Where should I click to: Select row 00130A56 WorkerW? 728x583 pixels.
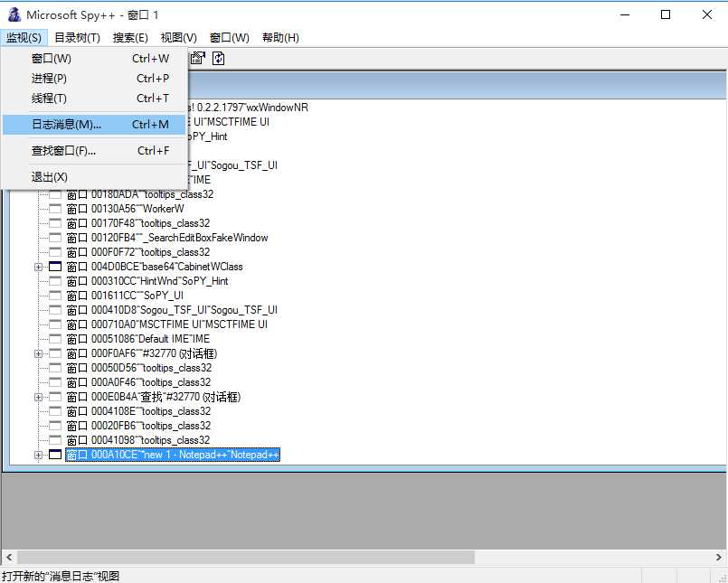(125, 209)
